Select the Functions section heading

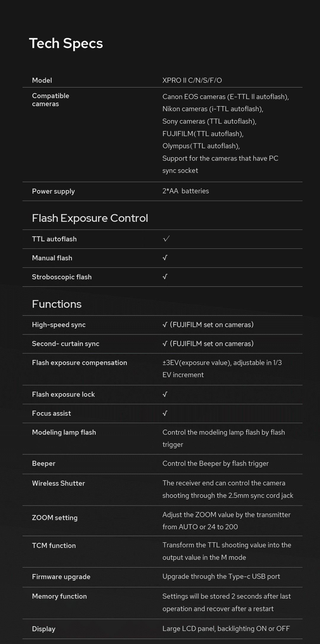[x=57, y=304]
